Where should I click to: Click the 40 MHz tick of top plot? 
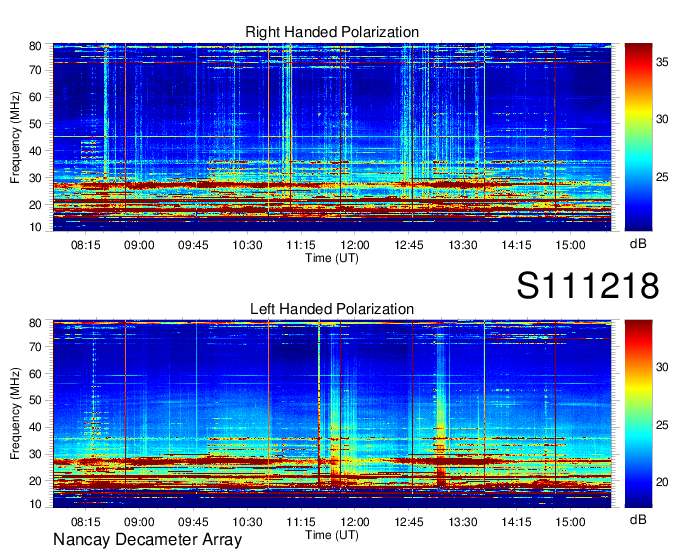(35, 151)
